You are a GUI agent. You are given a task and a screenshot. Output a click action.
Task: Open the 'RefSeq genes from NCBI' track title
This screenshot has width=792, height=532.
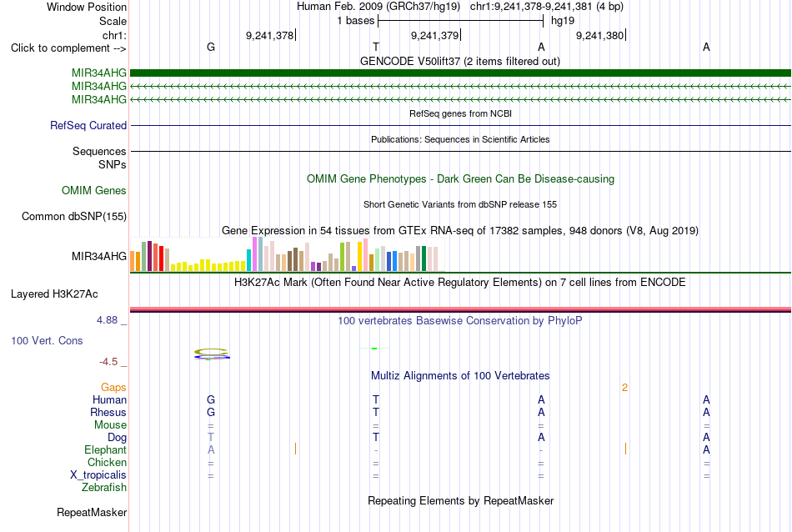(460, 113)
